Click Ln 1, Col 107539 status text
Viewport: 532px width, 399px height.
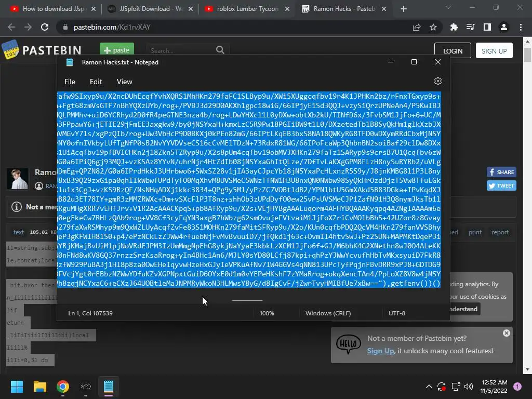coord(90,313)
